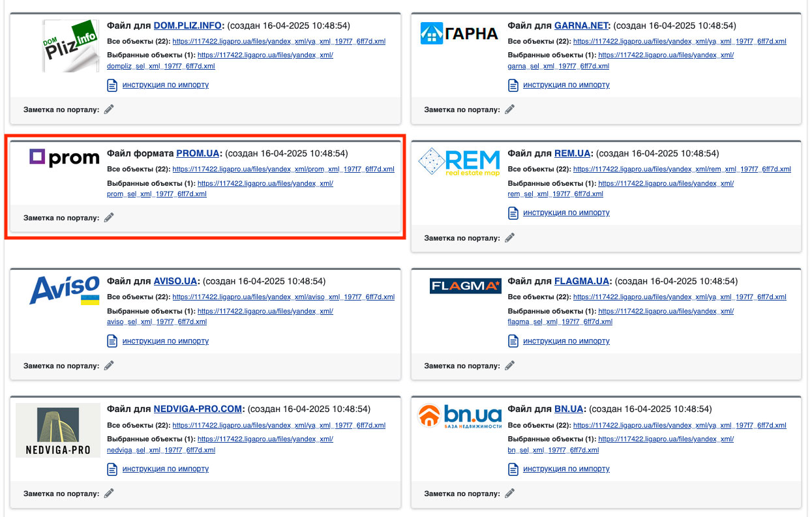The height and width of the screenshot is (517, 812).
Task: Click document icon in REM.UA card
Action: pos(513,213)
